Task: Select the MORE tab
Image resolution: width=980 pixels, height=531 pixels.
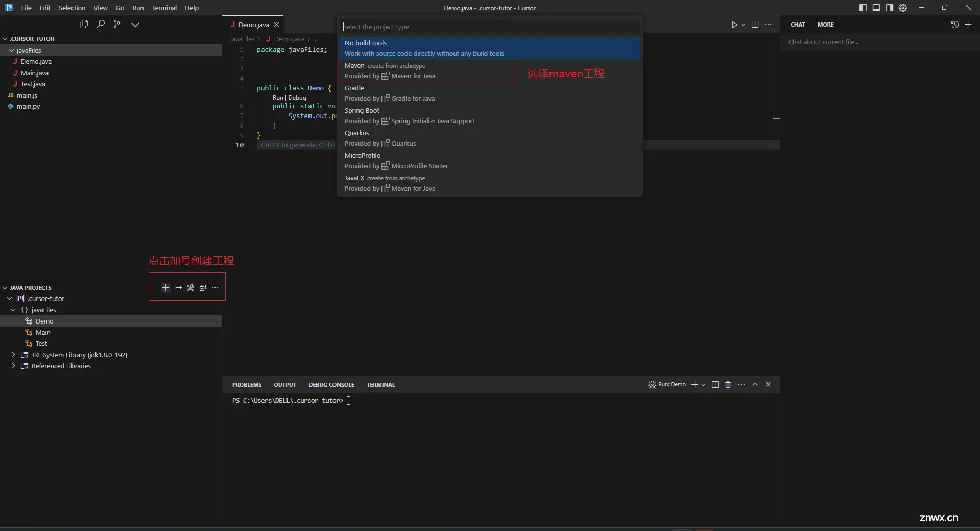Action: coord(825,25)
